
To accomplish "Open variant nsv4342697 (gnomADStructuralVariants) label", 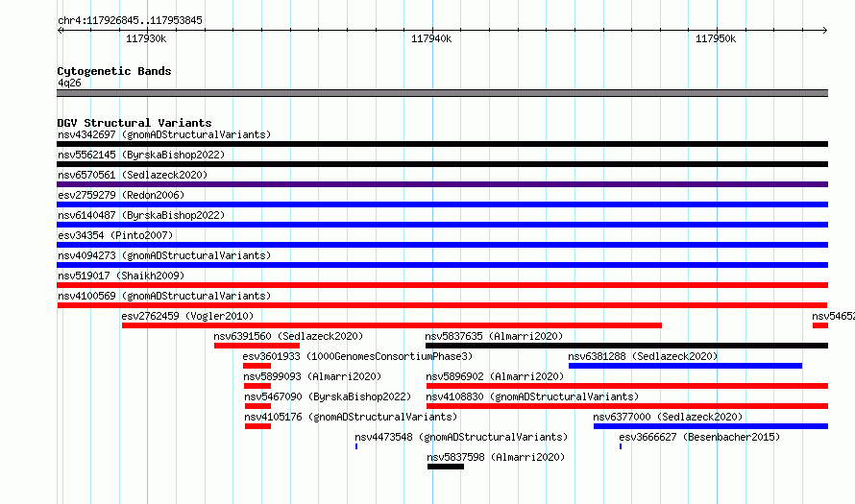I will 164,134.
